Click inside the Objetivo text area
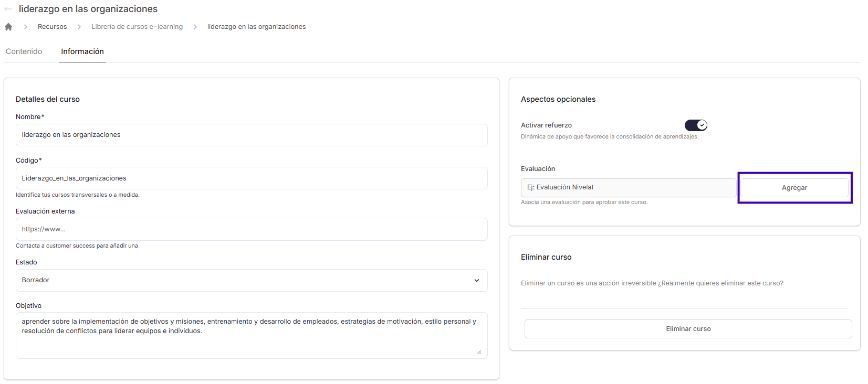Viewport: 868px width, 384px height. click(252, 336)
